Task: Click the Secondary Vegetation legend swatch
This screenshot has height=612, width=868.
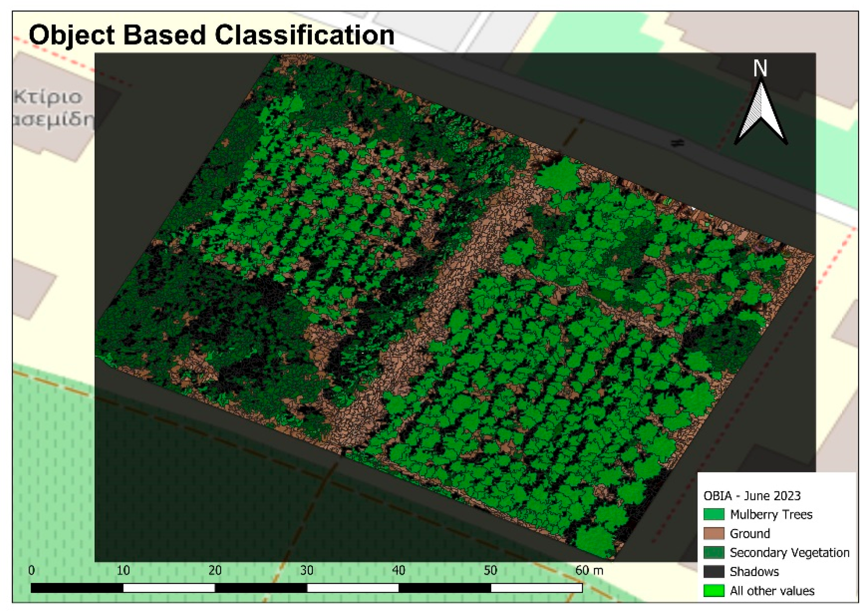Action: click(x=714, y=553)
